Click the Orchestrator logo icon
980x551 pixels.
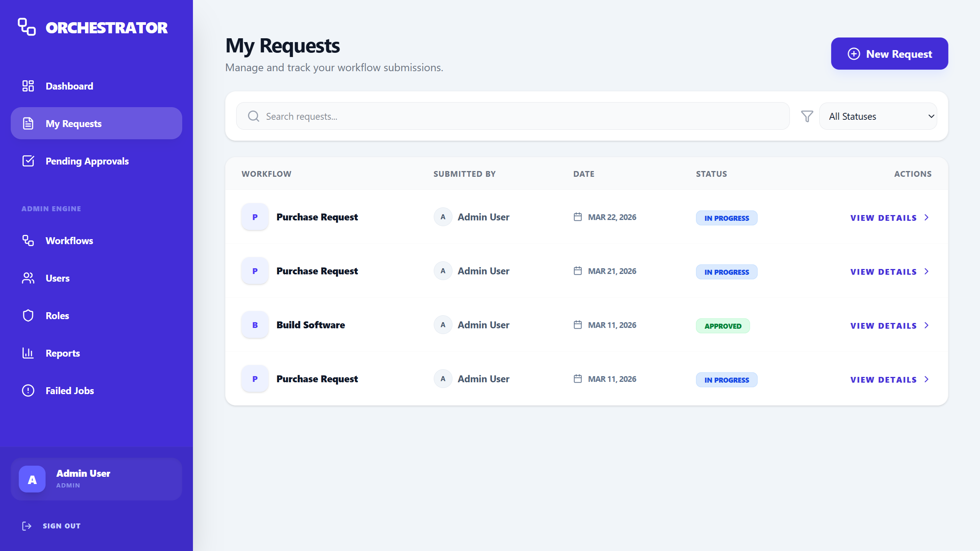pos(27,27)
